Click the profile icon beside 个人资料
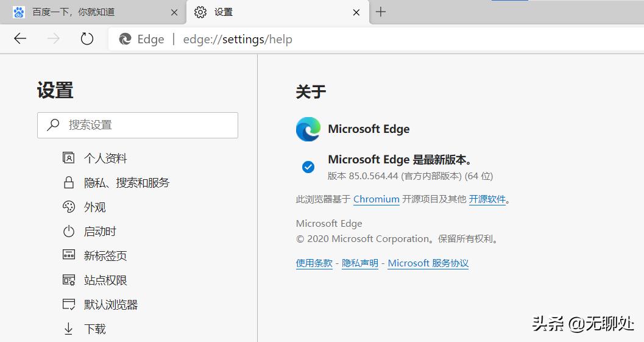 pyautogui.click(x=69, y=157)
